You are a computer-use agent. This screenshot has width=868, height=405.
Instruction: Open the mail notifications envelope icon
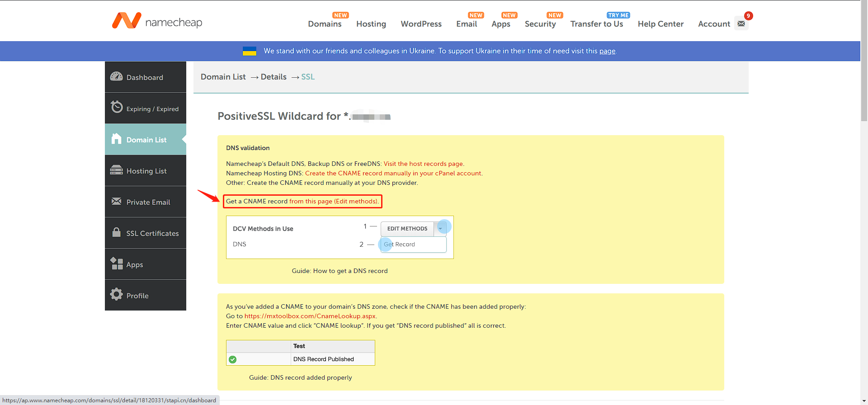pyautogui.click(x=741, y=24)
